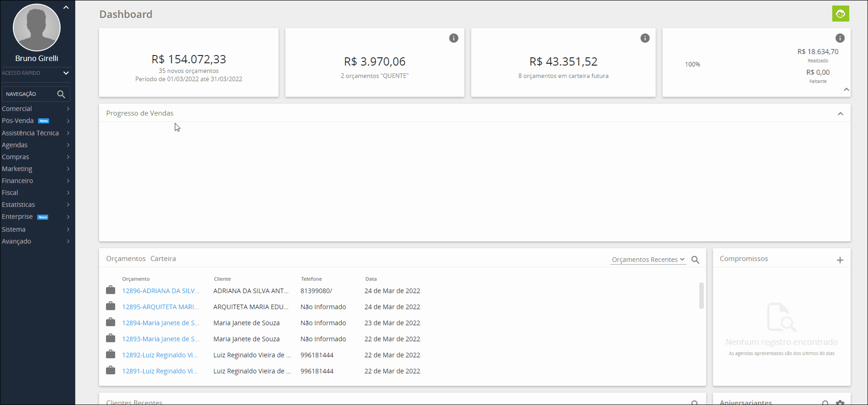Click the navigation search magnifier icon
Screen dimensions: 868x405
tap(61, 94)
